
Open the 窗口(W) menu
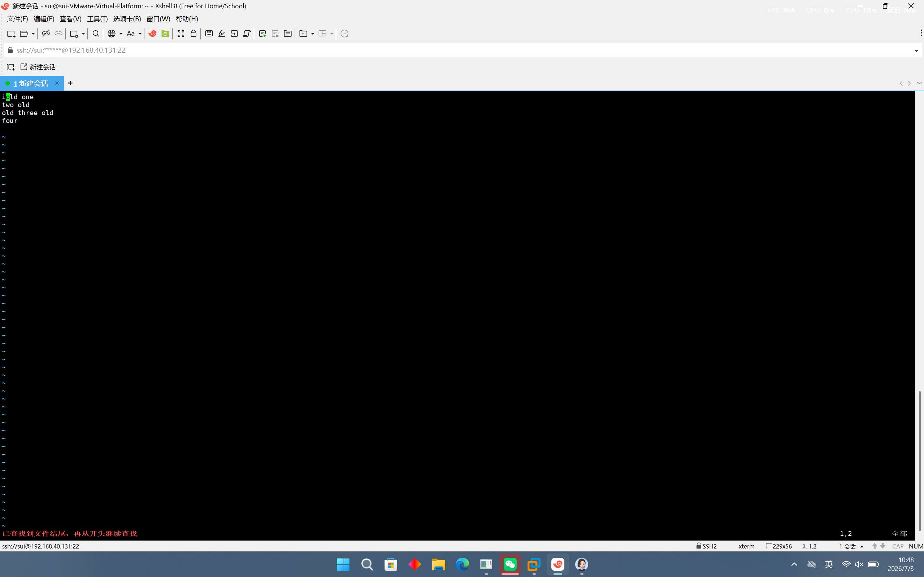(x=159, y=19)
